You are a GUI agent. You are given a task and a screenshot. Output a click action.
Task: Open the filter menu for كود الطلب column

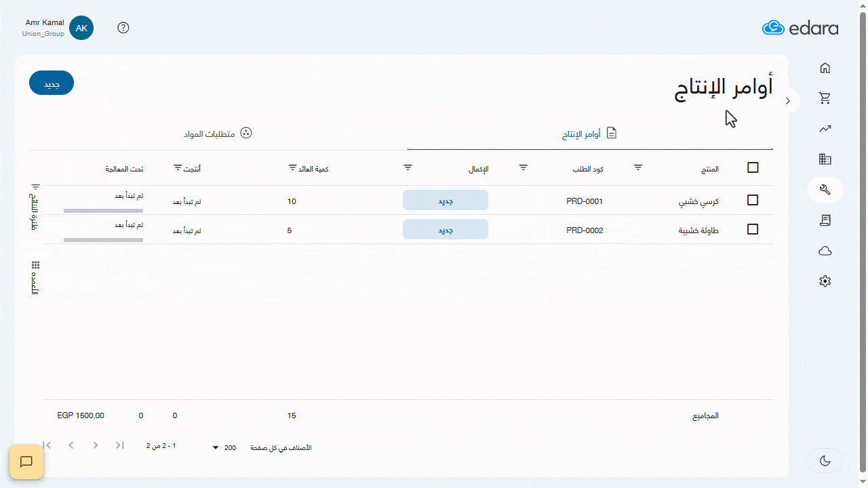[x=524, y=167]
